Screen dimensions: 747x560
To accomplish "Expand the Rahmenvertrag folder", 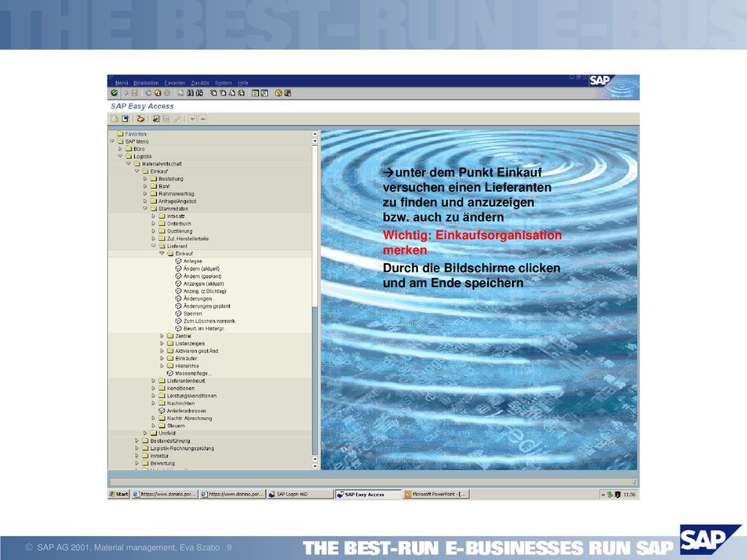I will tap(145, 194).
